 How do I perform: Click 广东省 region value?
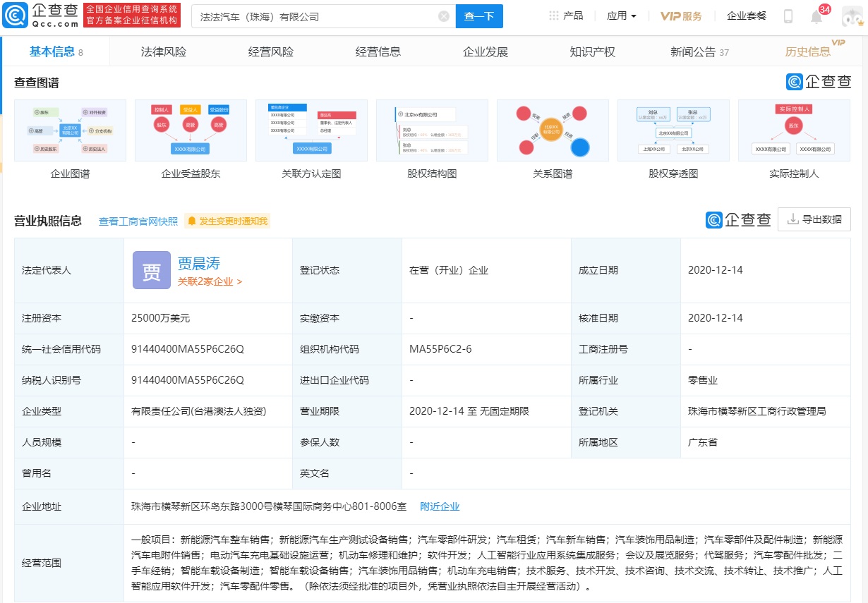pos(703,442)
